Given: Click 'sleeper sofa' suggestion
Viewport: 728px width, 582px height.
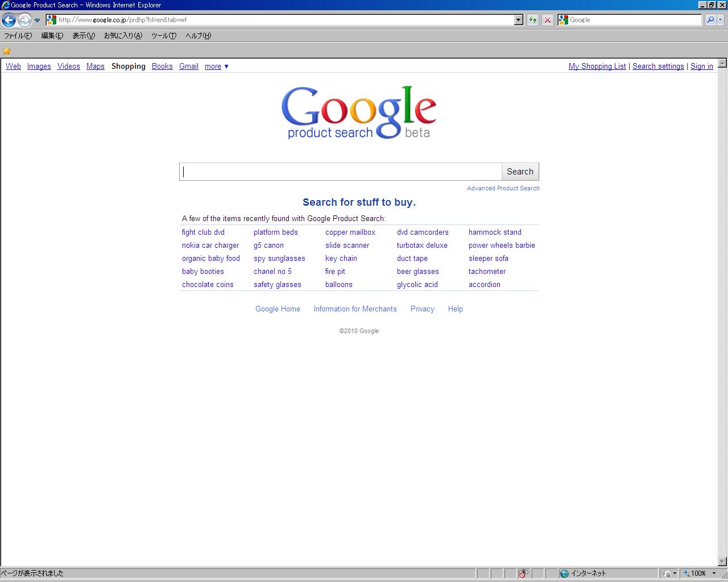Looking at the screenshot, I should click(x=489, y=259).
